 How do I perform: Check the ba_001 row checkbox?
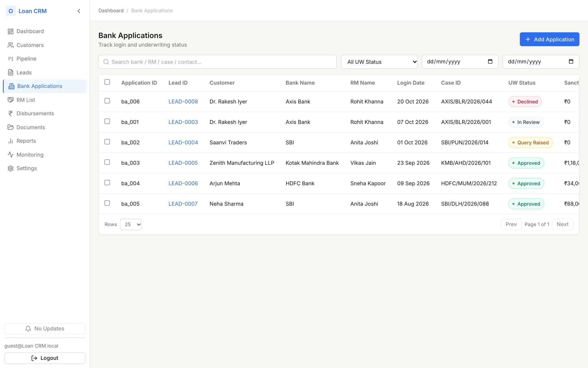click(x=107, y=121)
